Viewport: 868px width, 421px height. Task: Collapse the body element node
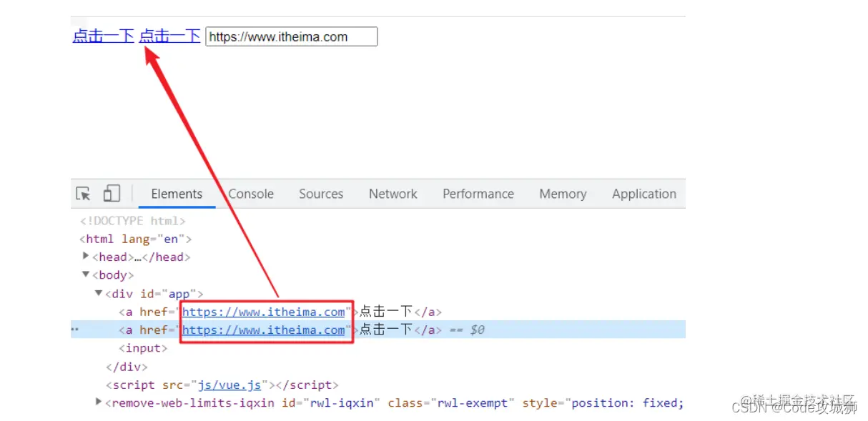tap(87, 274)
